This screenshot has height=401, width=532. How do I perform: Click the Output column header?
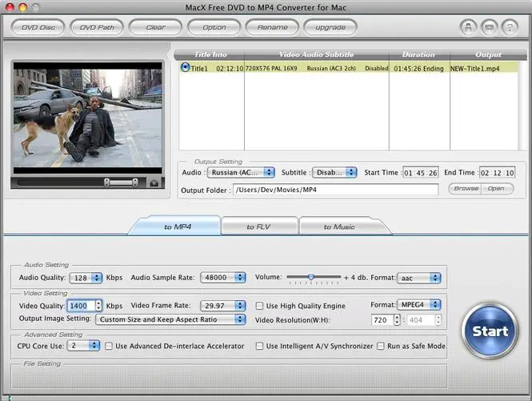click(488, 54)
